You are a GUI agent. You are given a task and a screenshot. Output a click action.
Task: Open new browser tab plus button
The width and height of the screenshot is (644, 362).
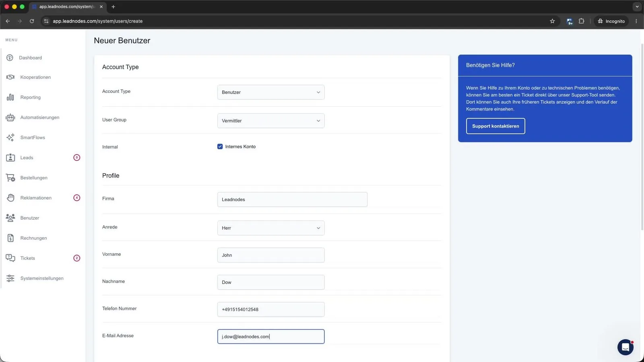click(113, 6)
